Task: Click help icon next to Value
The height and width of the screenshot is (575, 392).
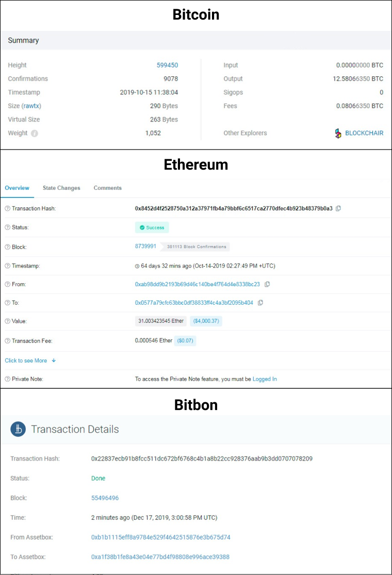Action: pyautogui.click(x=7, y=321)
